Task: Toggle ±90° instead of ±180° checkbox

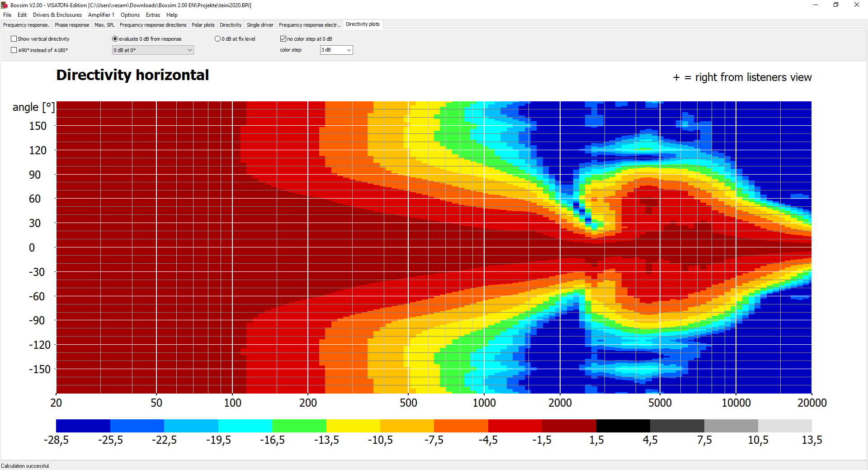Action: pos(14,50)
